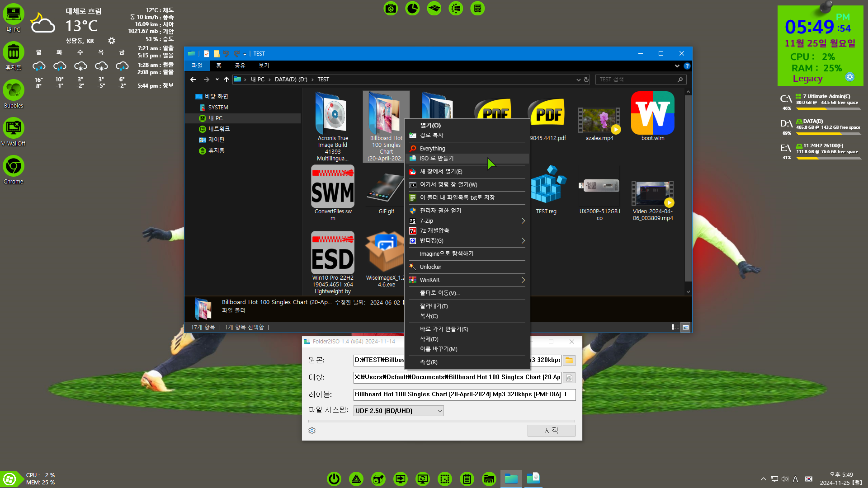Click the 레이블 label input field
This screenshot has height=488, width=868.
click(464, 394)
